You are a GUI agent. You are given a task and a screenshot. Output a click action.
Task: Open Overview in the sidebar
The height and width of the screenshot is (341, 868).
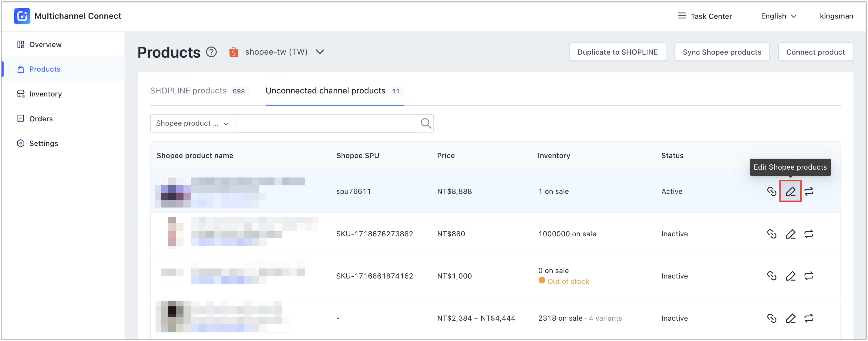pyautogui.click(x=63, y=44)
